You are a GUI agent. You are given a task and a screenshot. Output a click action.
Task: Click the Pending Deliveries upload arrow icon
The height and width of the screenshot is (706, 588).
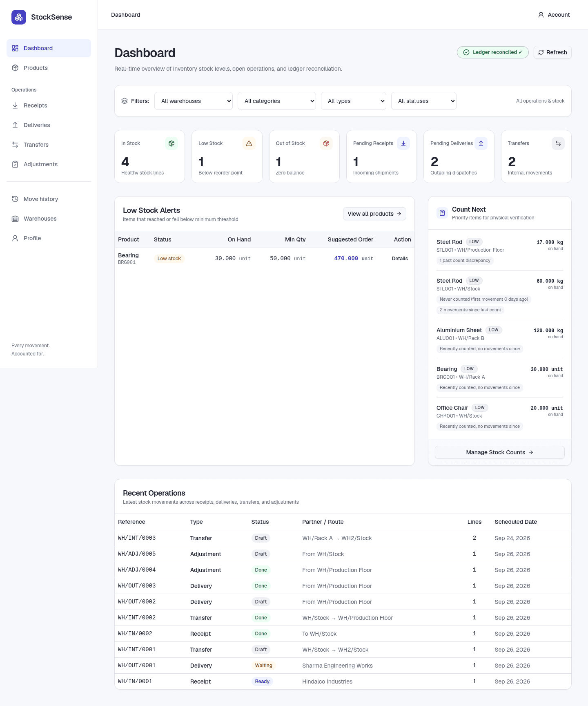point(481,143)
